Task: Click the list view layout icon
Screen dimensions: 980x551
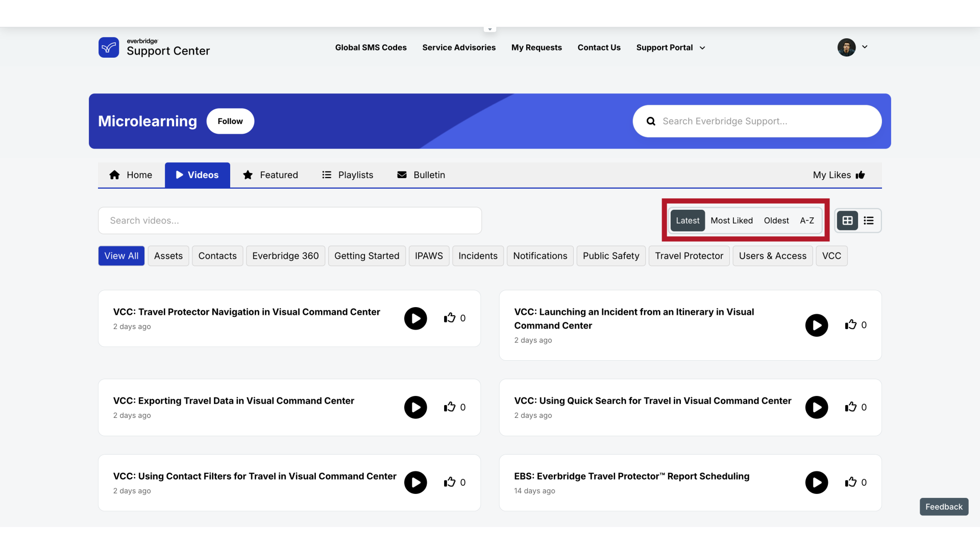Action: (x=869, y=221)
